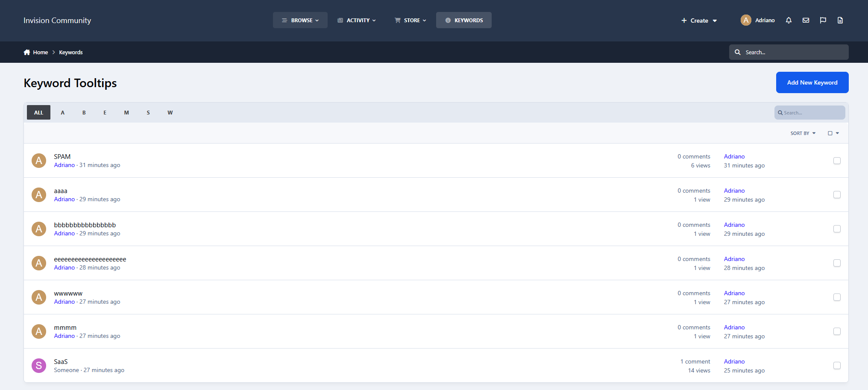This screenshot has width=868, height=390.
Task: Open the SaaS keyword link
Action: tap(61, 362)
